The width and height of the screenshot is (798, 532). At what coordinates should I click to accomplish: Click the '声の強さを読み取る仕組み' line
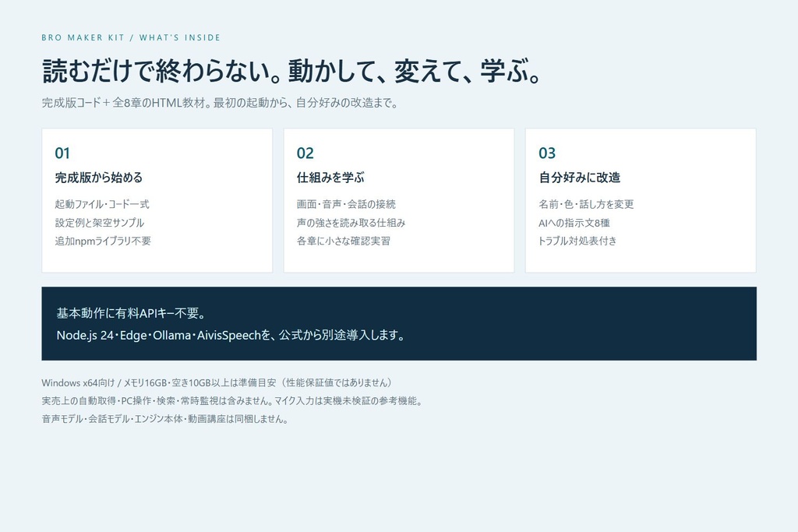tap(351, 223)
